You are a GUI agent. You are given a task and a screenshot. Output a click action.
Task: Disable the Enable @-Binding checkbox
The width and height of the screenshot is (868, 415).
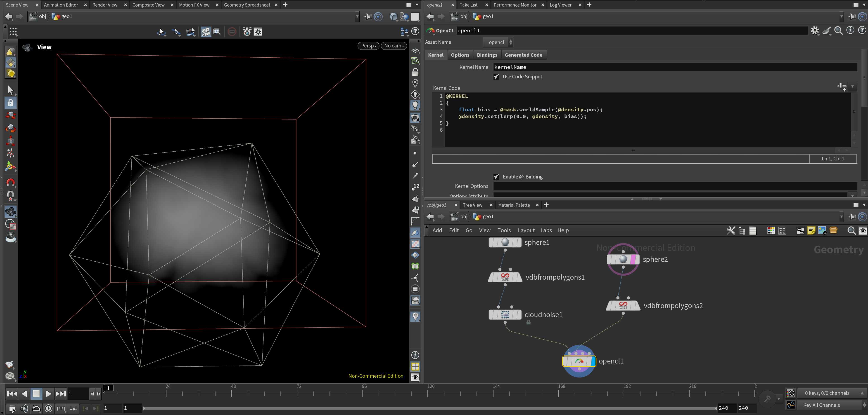click(x=496, y=177)
